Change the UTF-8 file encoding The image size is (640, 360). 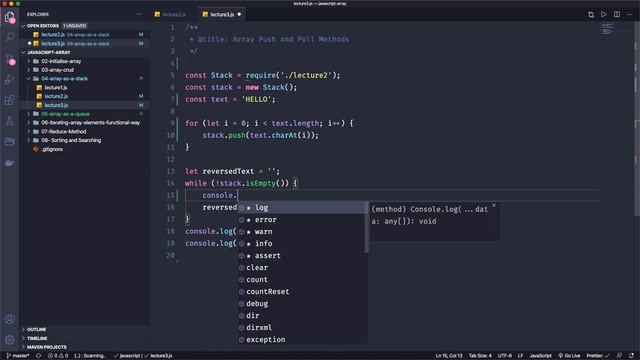click(x=505, y=356)
